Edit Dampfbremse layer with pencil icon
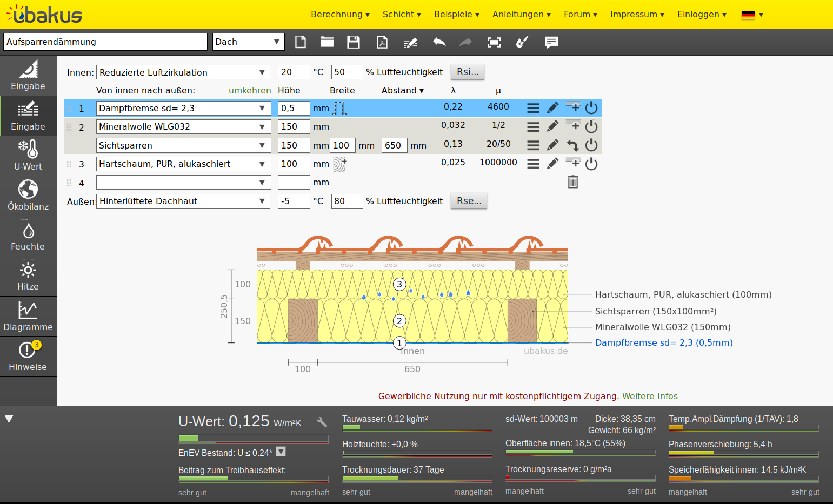 click(x=552, y=108)
